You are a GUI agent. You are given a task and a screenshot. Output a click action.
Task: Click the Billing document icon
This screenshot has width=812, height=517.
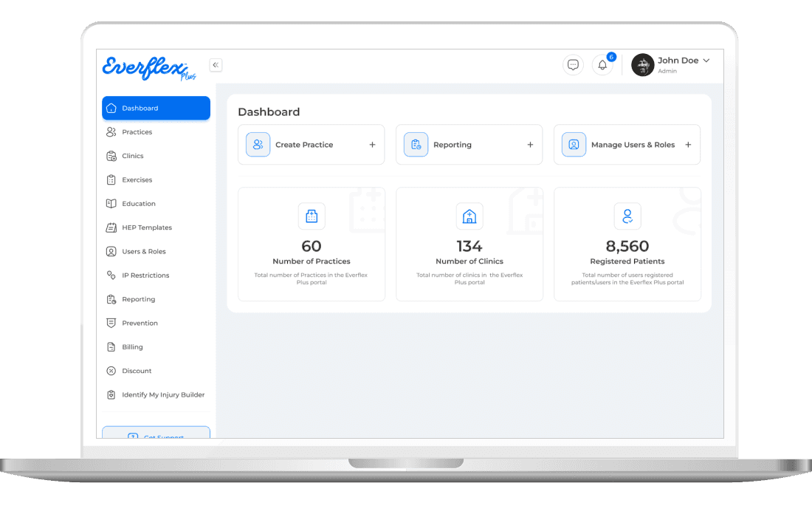point(111,346)
